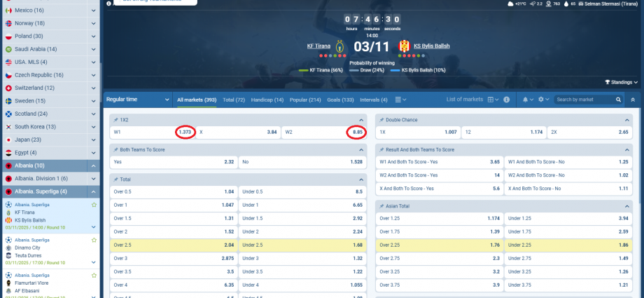Open the Standings dropdown link
The height and width of the screenshot is (298, 644).
click(x=621, y=82)
